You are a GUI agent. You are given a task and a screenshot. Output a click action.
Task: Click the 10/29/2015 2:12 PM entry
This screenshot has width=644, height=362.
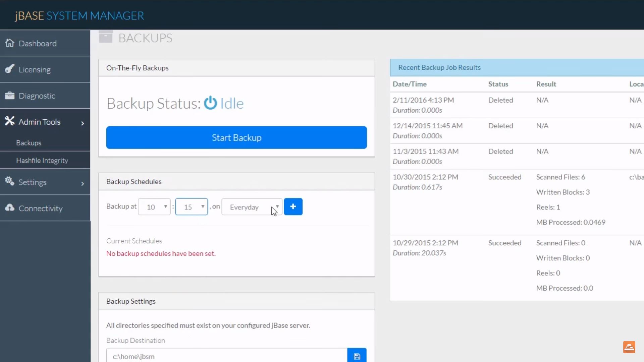[x=425, y=243]
